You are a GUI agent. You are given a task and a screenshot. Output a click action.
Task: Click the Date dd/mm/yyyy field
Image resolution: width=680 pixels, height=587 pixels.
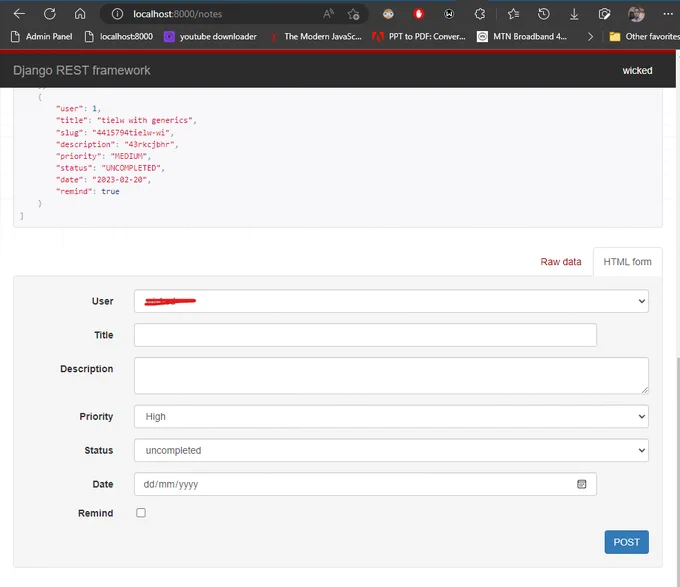pos(365,484)
